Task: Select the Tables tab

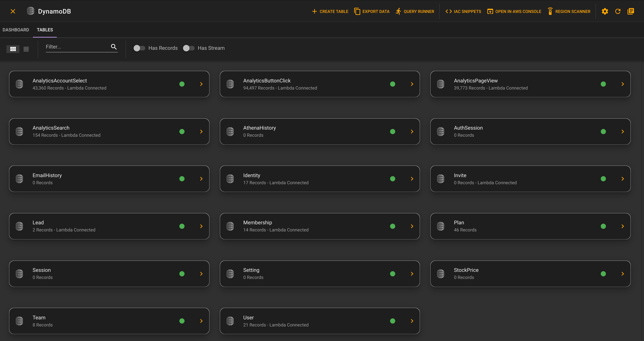Action: [45, 30]
